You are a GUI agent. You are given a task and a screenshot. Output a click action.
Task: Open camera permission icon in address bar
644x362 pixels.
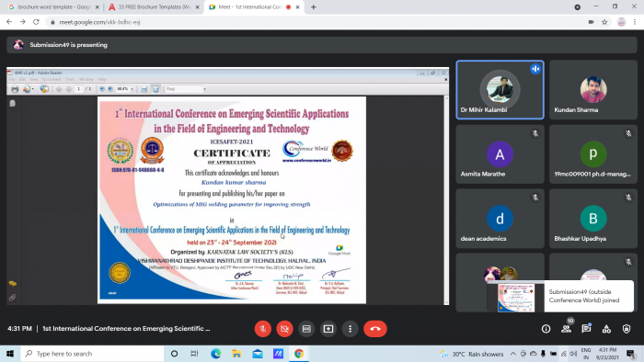click(x=591, y=22)
